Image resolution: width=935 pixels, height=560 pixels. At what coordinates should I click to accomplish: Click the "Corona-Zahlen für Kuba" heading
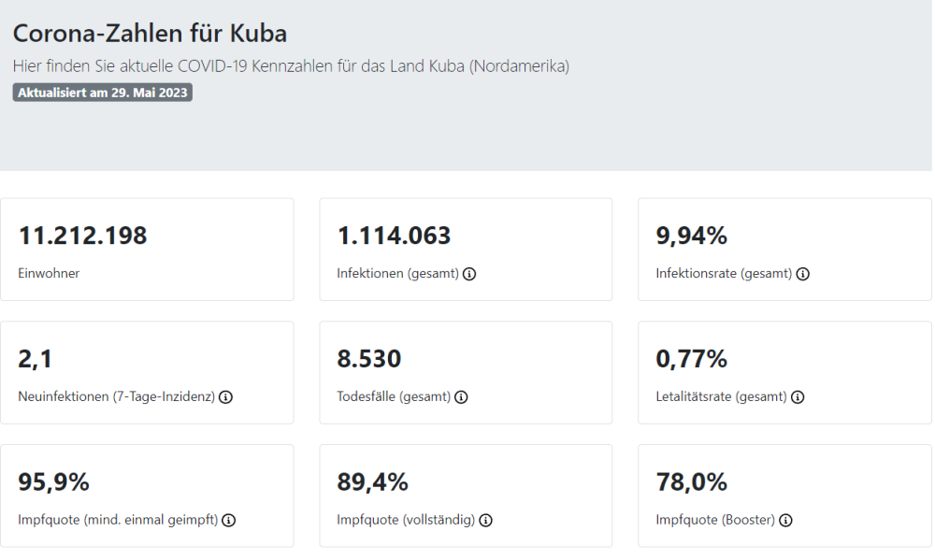[x=150, y=34]
